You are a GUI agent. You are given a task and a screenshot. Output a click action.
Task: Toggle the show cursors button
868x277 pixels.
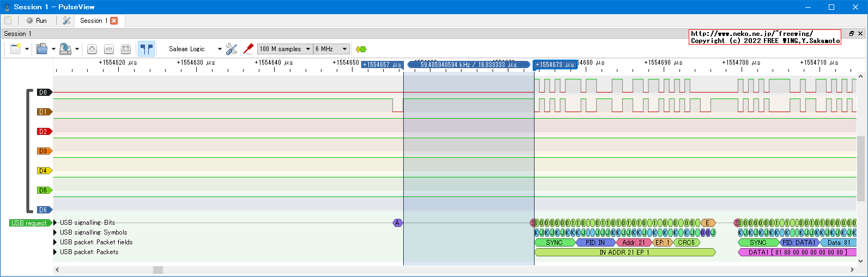coord(146,49)
